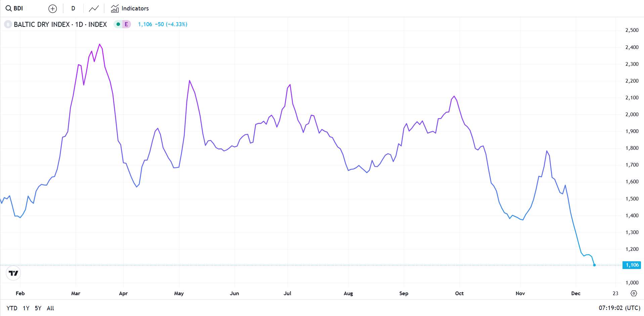This screenshot has width=644, height=316.
Task: Click the Aug label on time axis
Action: click(x=348, y=294)
